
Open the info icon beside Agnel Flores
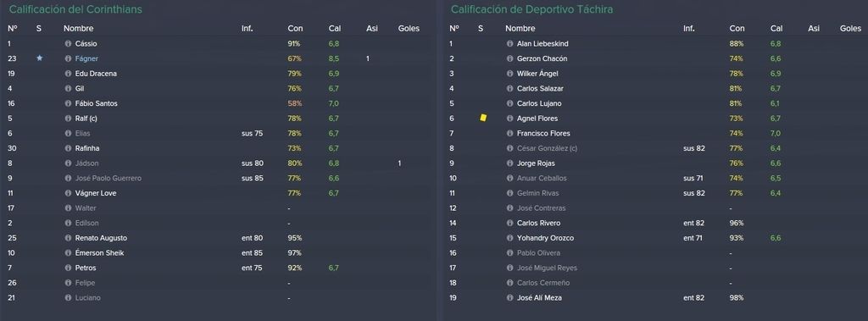point(509,119)
